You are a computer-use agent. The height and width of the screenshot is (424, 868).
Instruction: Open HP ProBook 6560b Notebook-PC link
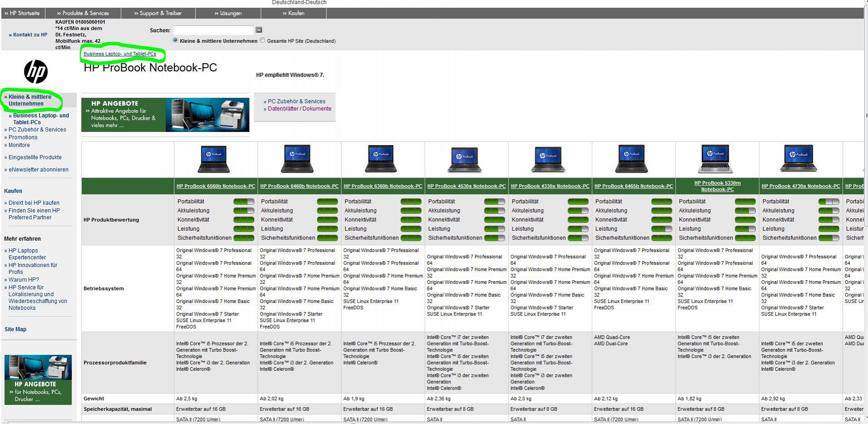(x=216, y=186)
